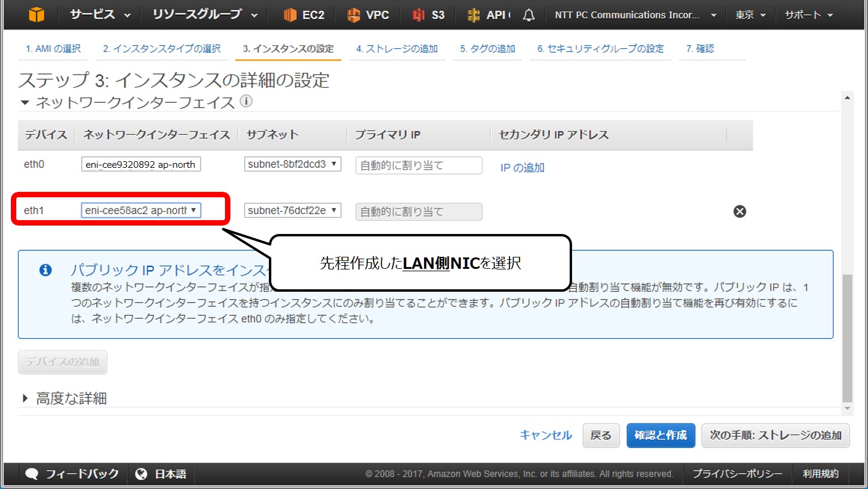The width and height of the screenshot is (868, 489).
Task: Go to step 2. インスタンスタイプの選択
Action: click(161, 49)
